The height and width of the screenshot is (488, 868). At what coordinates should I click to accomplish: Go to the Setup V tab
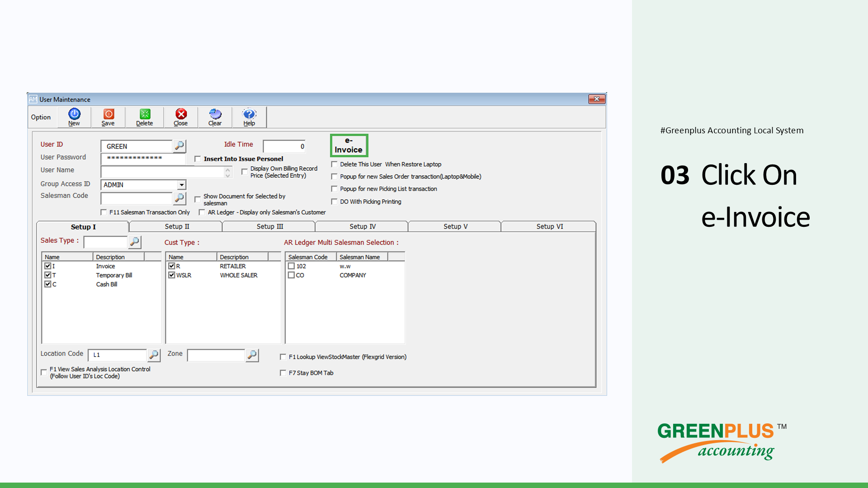click(455, 226)
